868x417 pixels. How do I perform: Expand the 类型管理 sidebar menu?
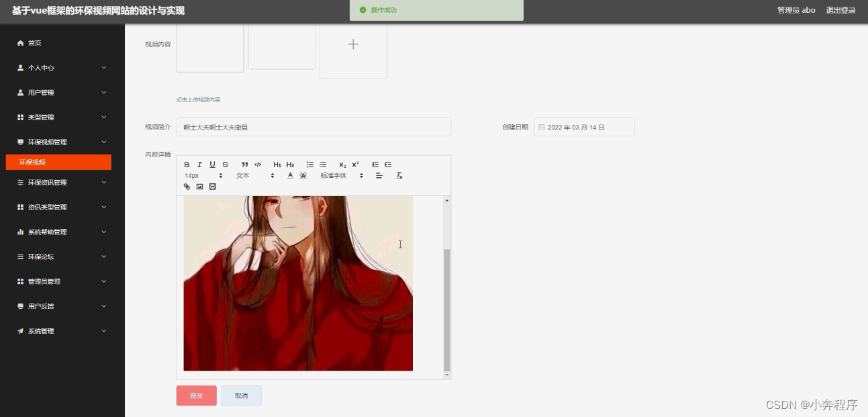point(62,118)
